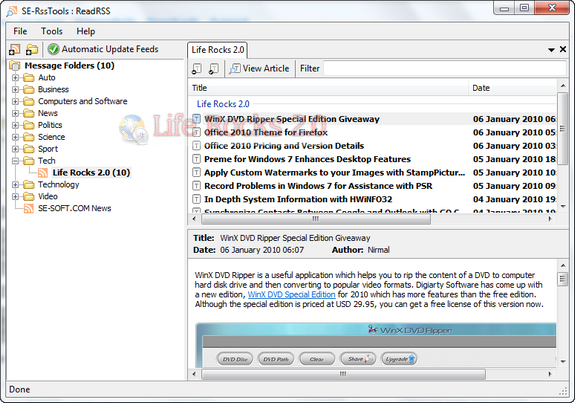Click the Title column header
Image resolution: width=575 pixels, height=403 pixels.
click(328, 88)
